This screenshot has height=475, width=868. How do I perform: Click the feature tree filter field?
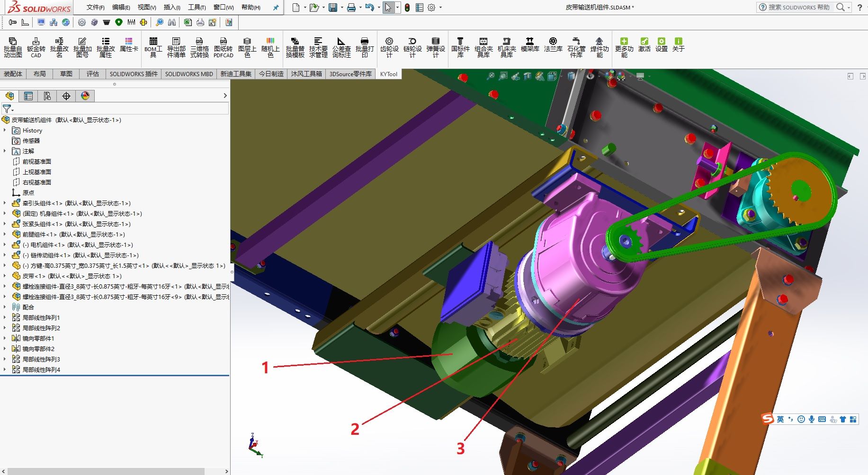(116, 109)
